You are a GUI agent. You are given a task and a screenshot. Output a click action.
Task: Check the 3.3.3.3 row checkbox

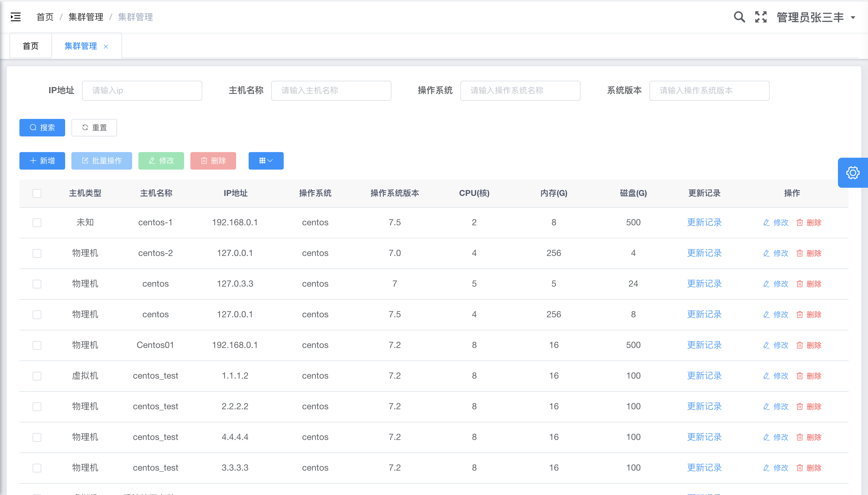(37, 468)
